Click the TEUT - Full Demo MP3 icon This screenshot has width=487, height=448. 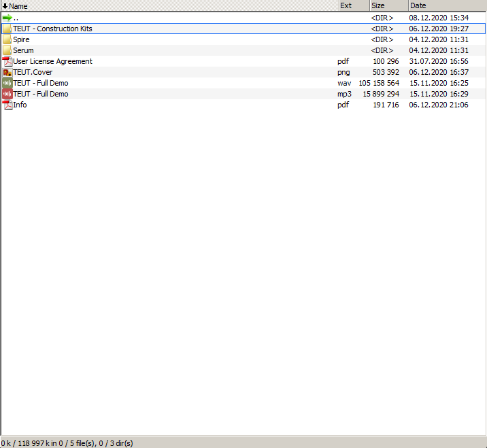pos(7,94)
